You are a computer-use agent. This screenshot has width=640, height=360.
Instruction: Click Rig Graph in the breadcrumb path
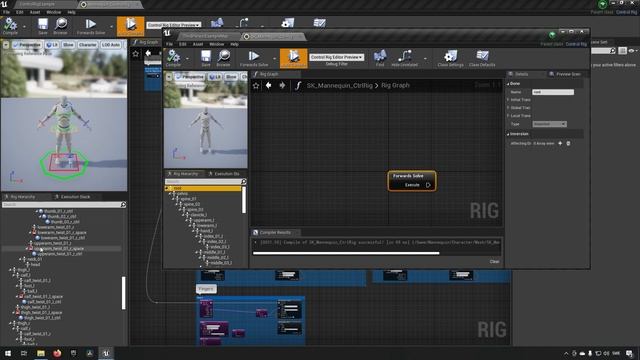pyautogui.click(x=395, y=85)
